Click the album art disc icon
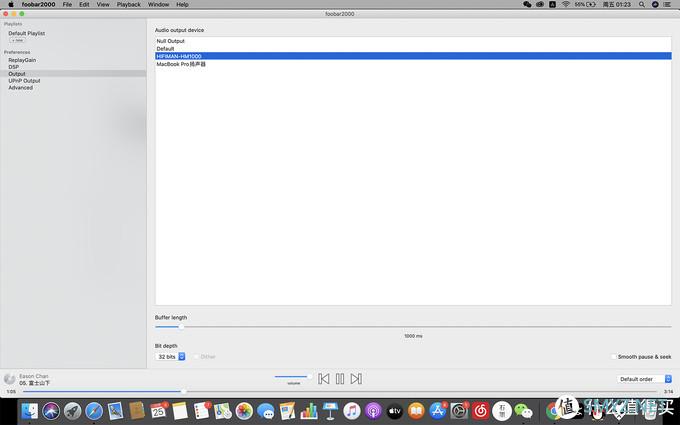Viewport: 680px width, 425px height. point(9,379)
